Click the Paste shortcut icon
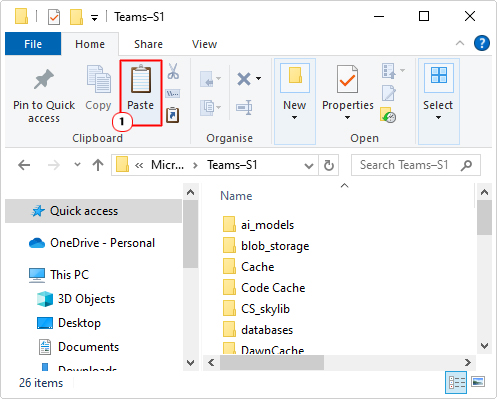497x399 pixels. point(173,115)
